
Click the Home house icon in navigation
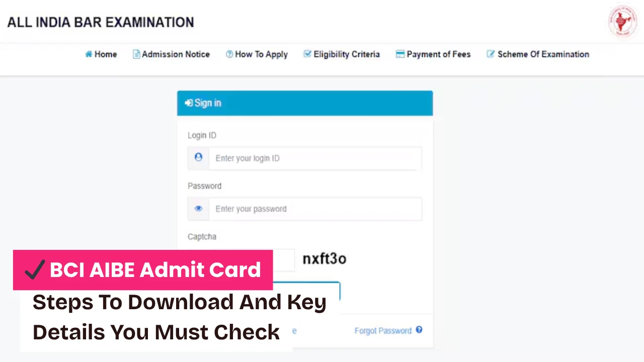(89, 54)
